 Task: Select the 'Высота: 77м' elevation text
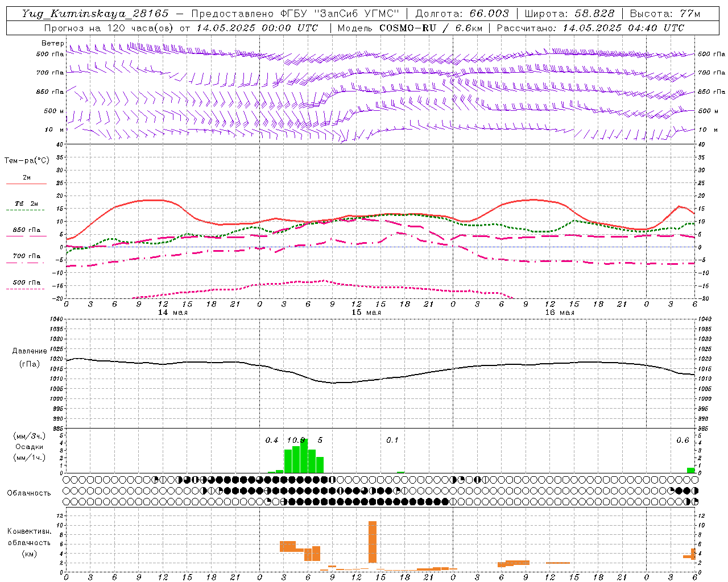click(665, 14)
